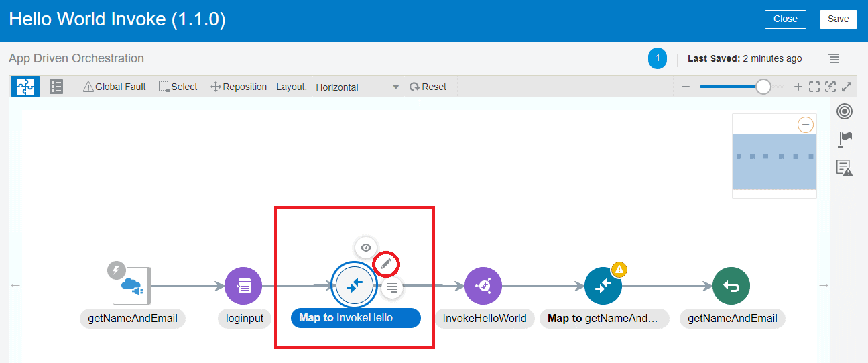
Task: Open the Layout Horizontal dropdown
Action: pos(357,87)
